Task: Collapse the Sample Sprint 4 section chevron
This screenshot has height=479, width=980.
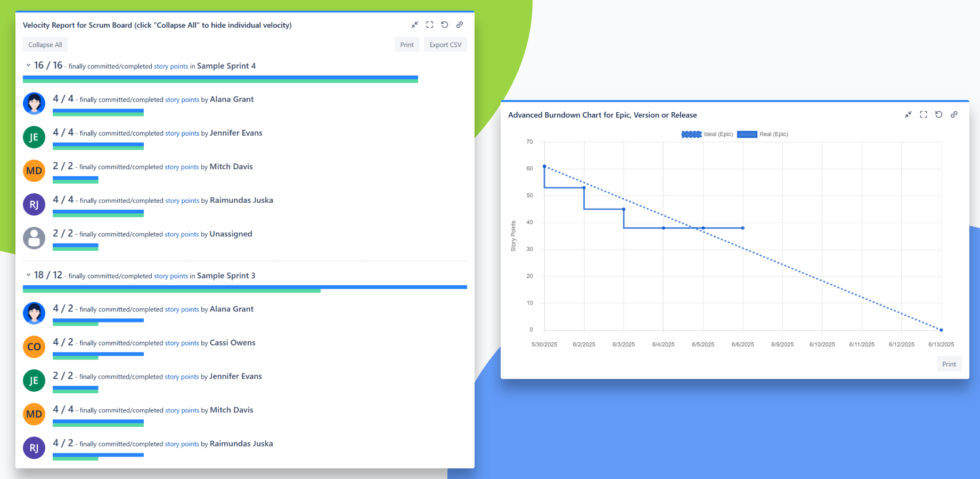Action: point(28,65)
